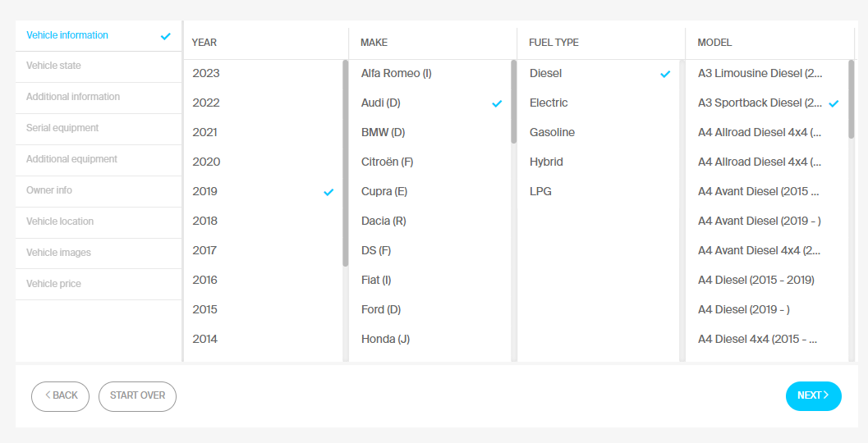Image resolution: width=868 pixels, height=443 pixels.
Task: Click the BACK button
Action: (x=60, y=396)
